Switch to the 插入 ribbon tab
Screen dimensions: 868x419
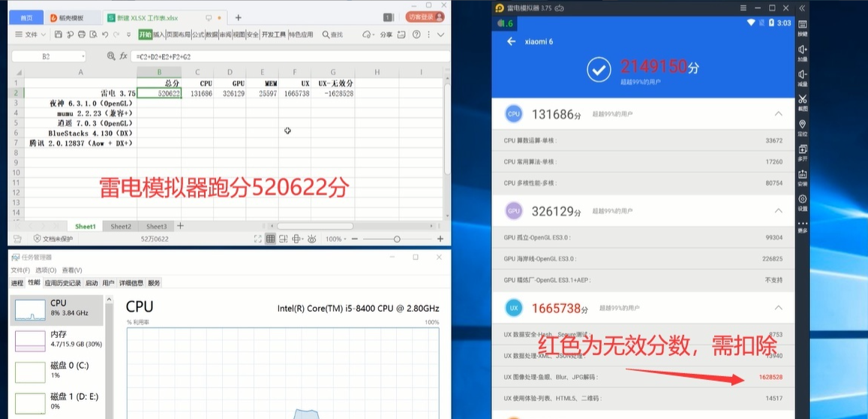pyautogui.click(x=159, y=35)
